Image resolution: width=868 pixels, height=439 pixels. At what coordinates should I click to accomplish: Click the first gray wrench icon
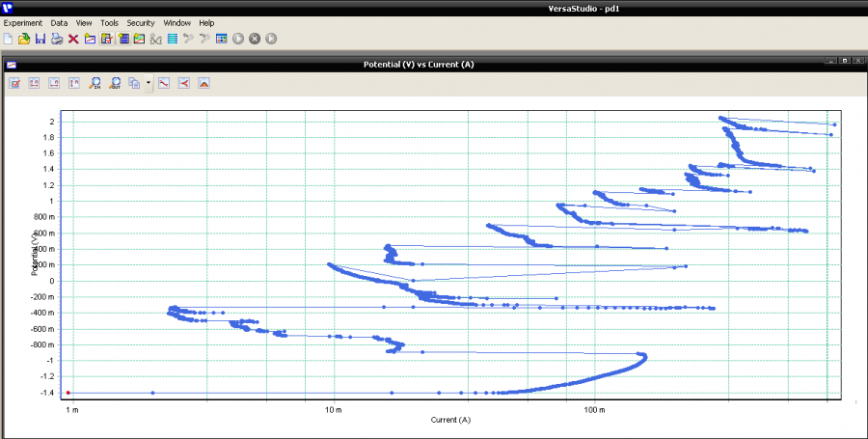pyautogui.click(x=188, y=39)
